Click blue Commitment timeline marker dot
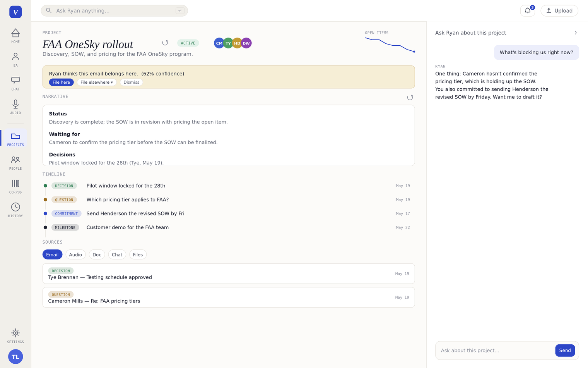 [x=45, y=214]
